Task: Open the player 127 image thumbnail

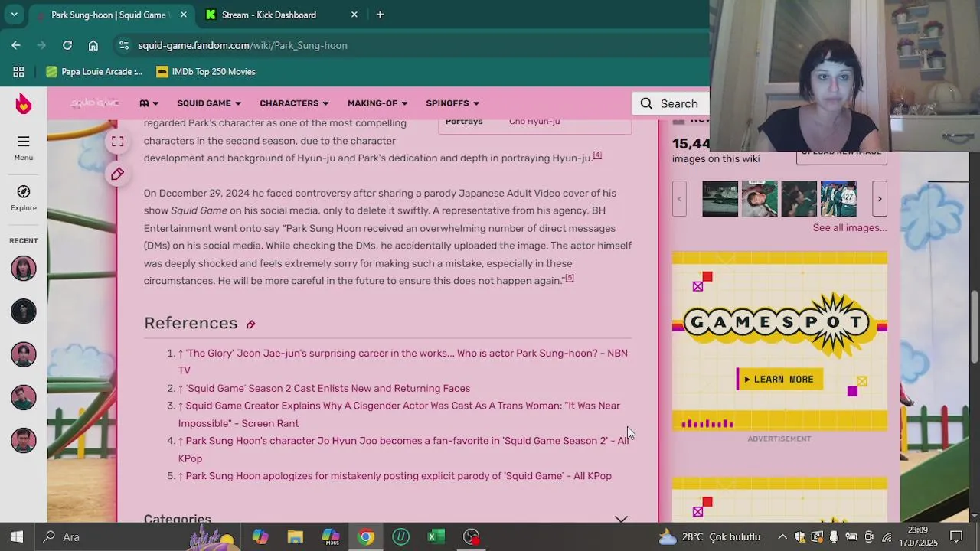Action: click(838, 199)
